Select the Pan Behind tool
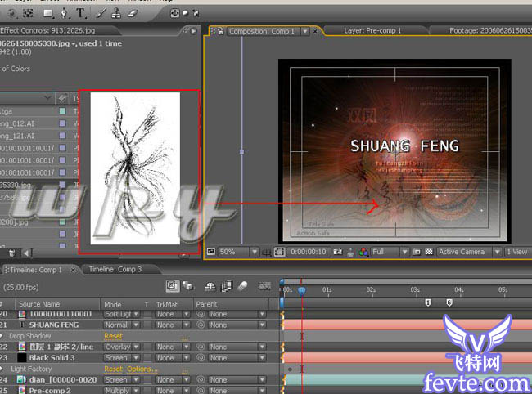Screen dimensions: 532x394 [x=28, y=13]
